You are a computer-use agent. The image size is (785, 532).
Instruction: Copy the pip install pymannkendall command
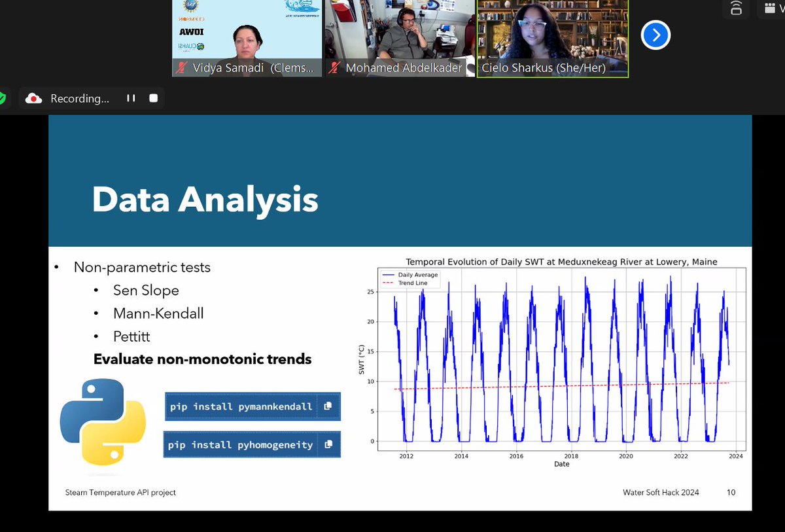pyautogui.click(x=328, y=406)
